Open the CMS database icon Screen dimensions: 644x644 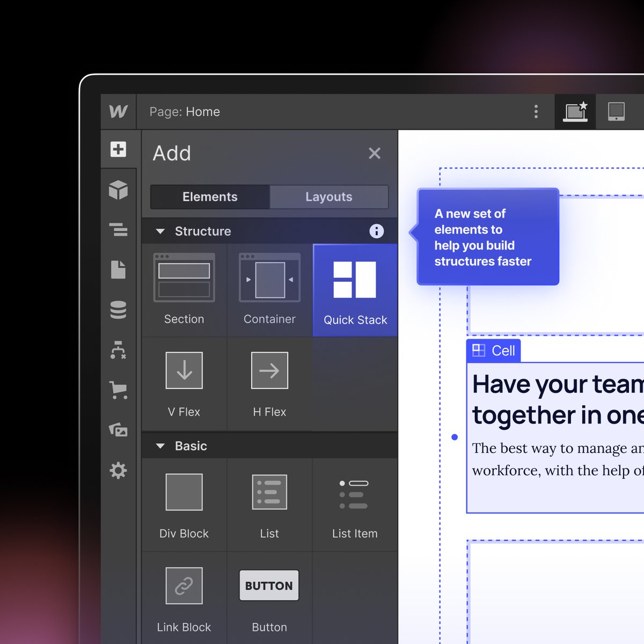118,310
